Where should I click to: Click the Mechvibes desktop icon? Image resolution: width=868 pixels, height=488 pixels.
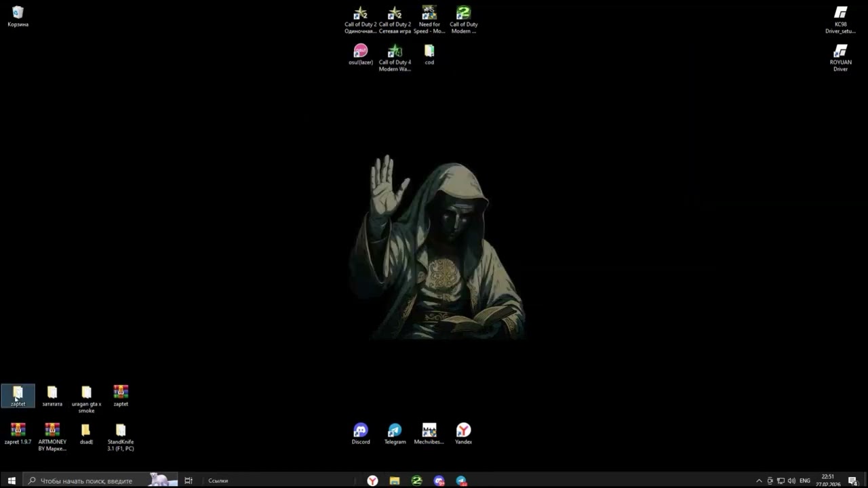pos(429,434)
